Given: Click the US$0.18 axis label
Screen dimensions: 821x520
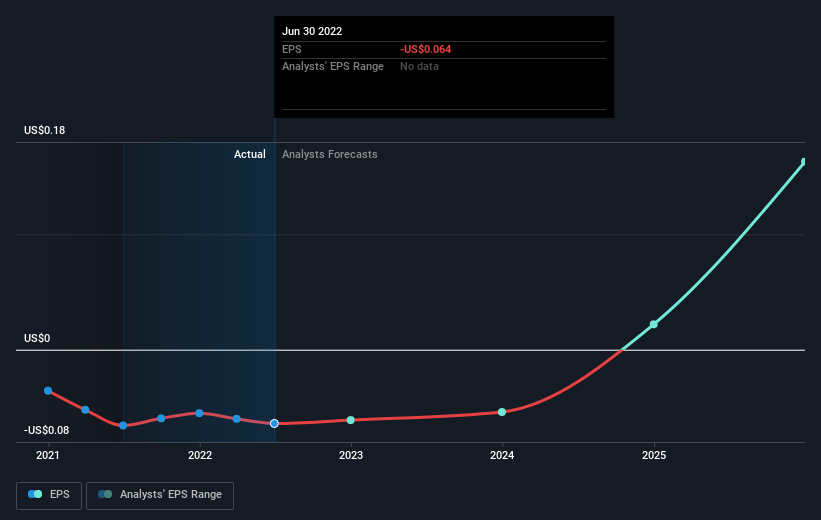Looking at the screenshot, I should [x=45, y=130].
